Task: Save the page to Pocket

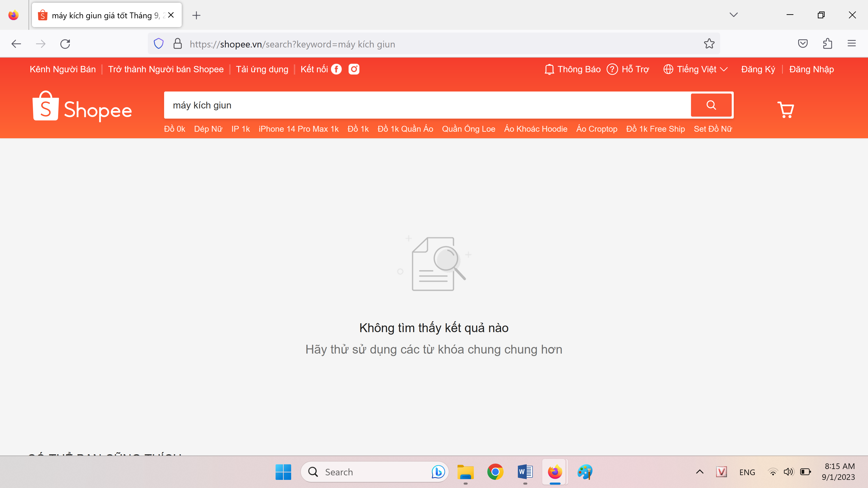Action: pyautogui.click(x=803, y=44)
